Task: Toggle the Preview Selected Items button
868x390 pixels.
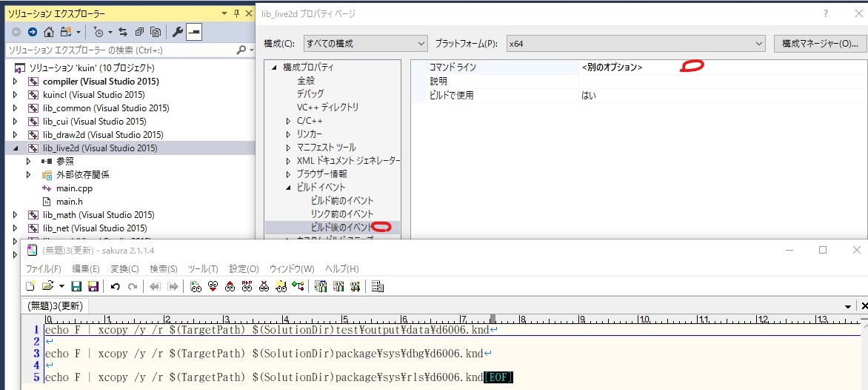Action: [193, 32]
